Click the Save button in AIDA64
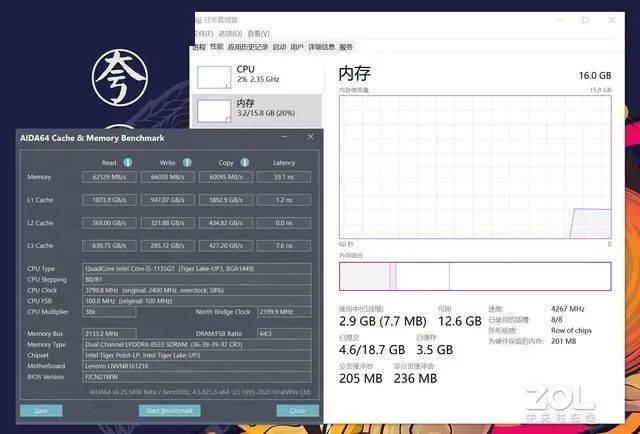 pos(41,410)
